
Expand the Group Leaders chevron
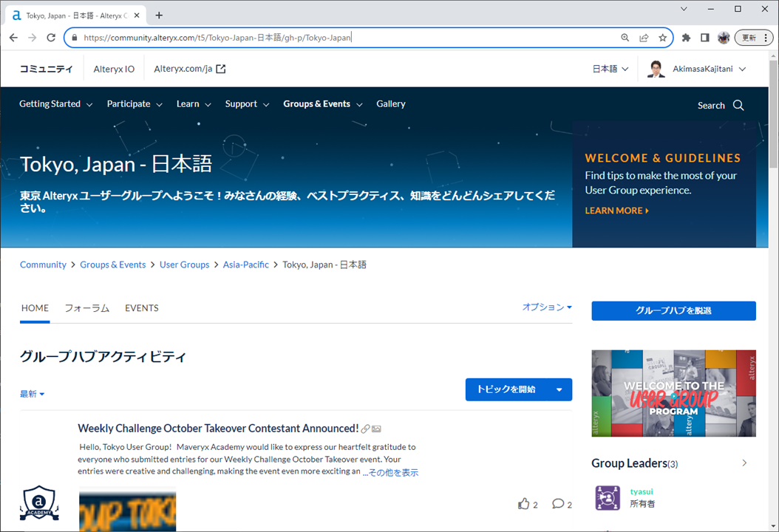click(744, 463)
